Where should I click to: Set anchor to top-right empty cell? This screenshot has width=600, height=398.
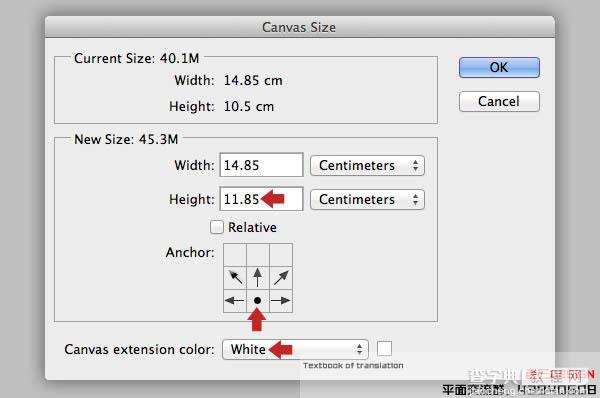pos(281,255)
